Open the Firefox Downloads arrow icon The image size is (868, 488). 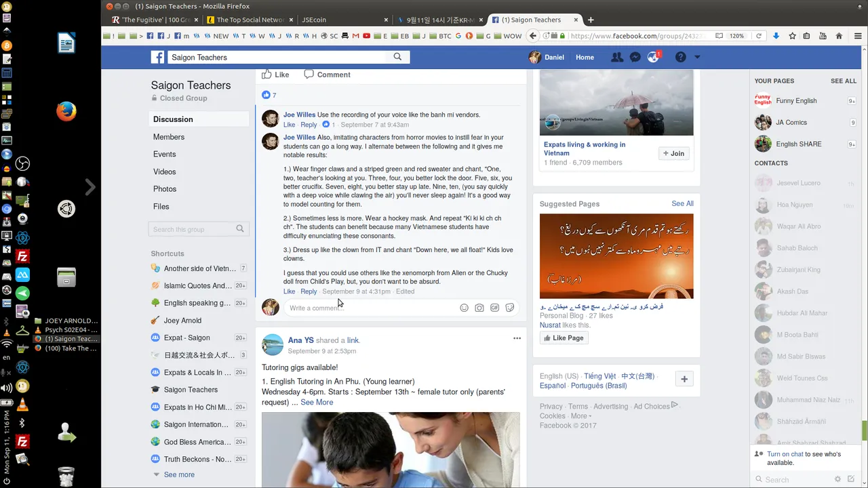tap(776, 36)
